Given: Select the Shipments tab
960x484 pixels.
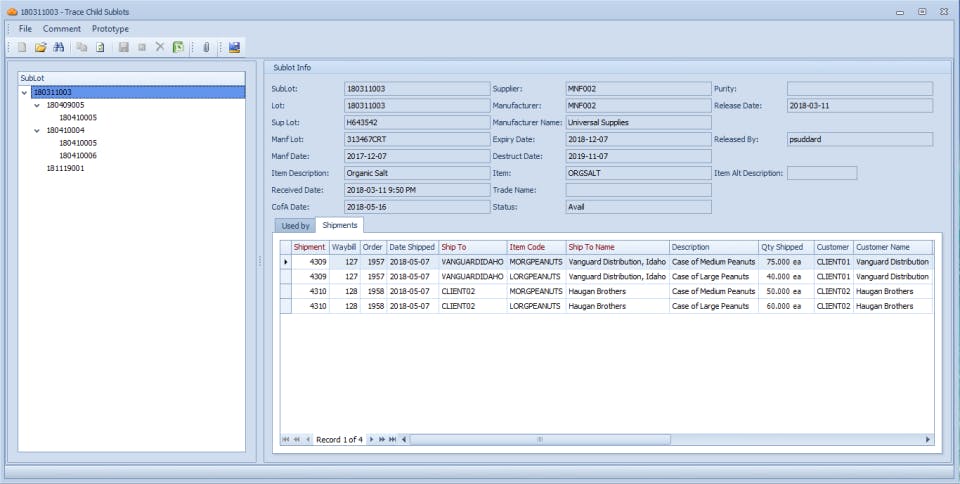Looking at the screenshot, I should (340, 225).
